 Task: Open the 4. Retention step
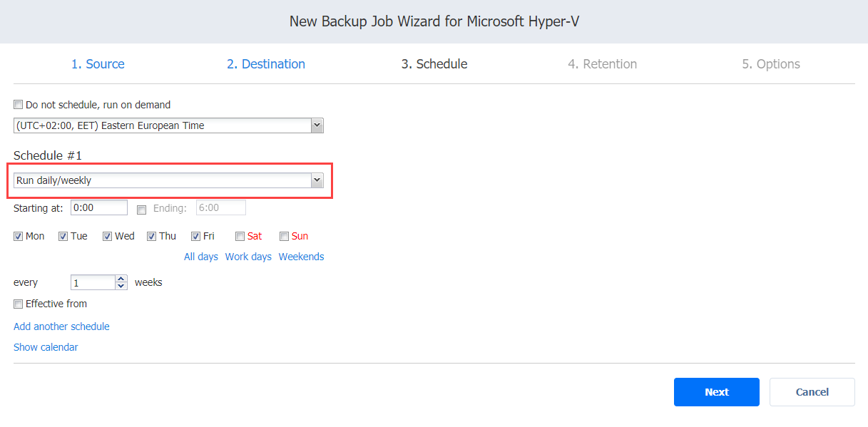(x=603, y=64)
